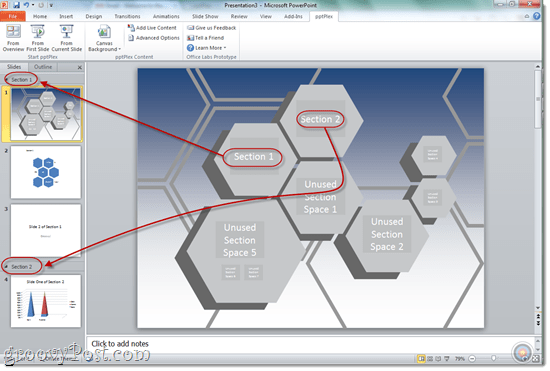Collapse Section 2 in slide panel

coord(6,267)
